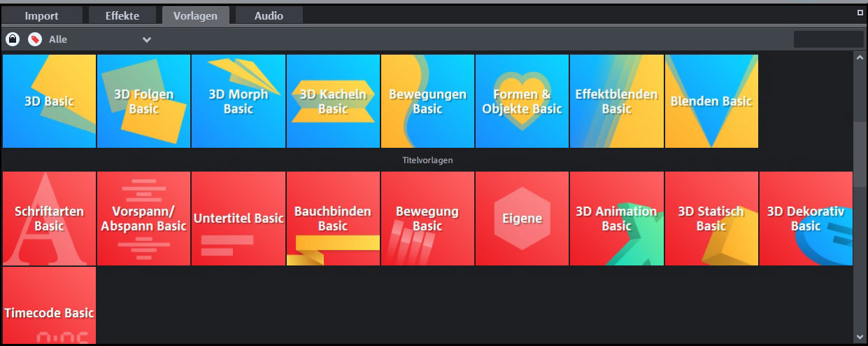Image resolution: width=868 pixels, height=346 pixels.
Task: Open the Audio tab
Action: (269, 15)
